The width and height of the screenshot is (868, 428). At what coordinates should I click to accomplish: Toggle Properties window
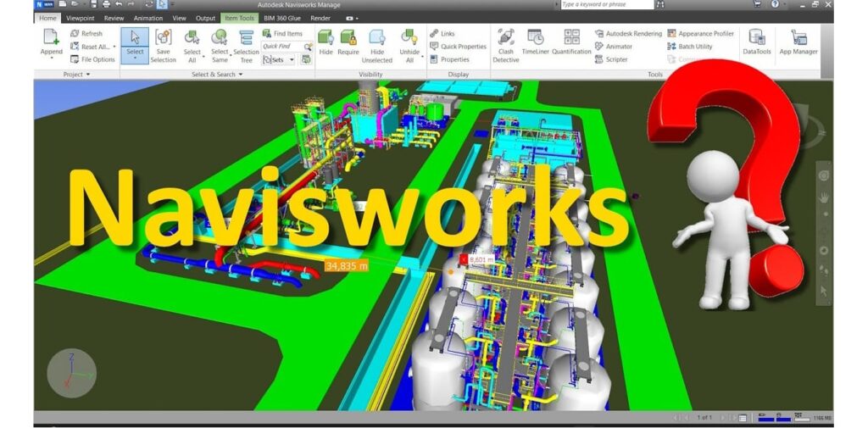click(x=449, y=59)
